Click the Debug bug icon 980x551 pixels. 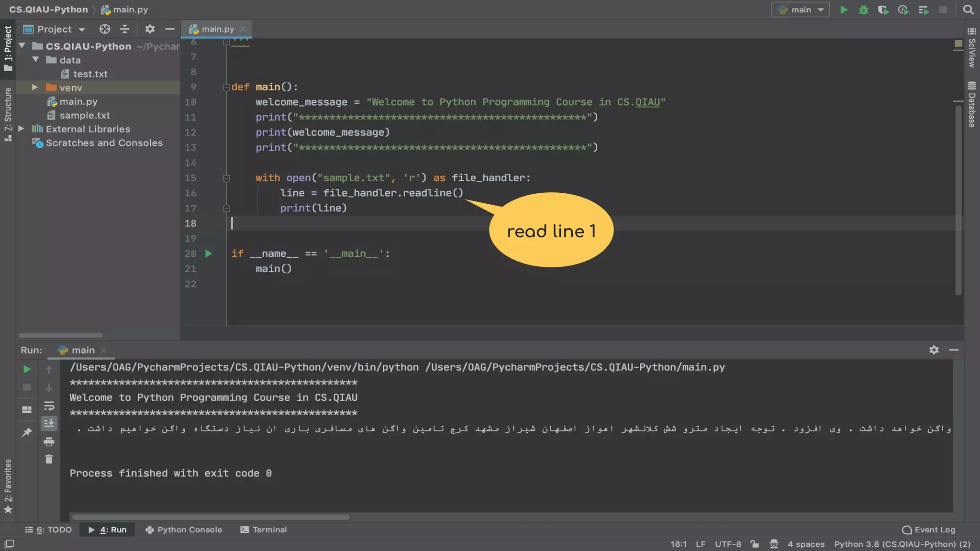[x=863, y=10]
